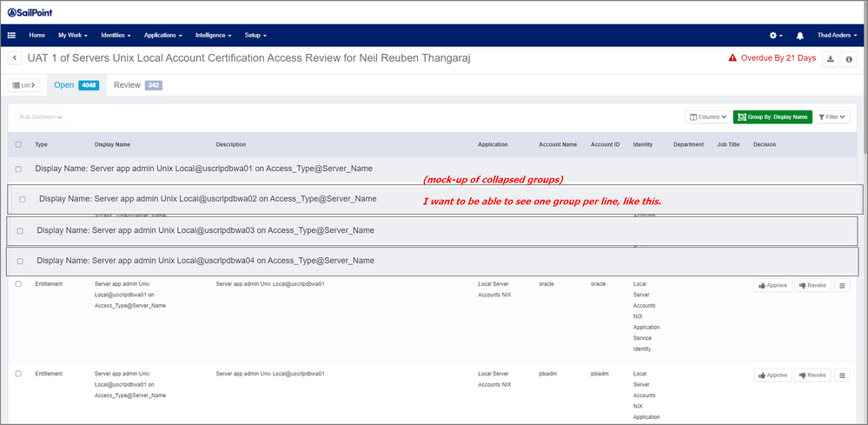Check the box for the oracle entitlement row

(18, 284)
